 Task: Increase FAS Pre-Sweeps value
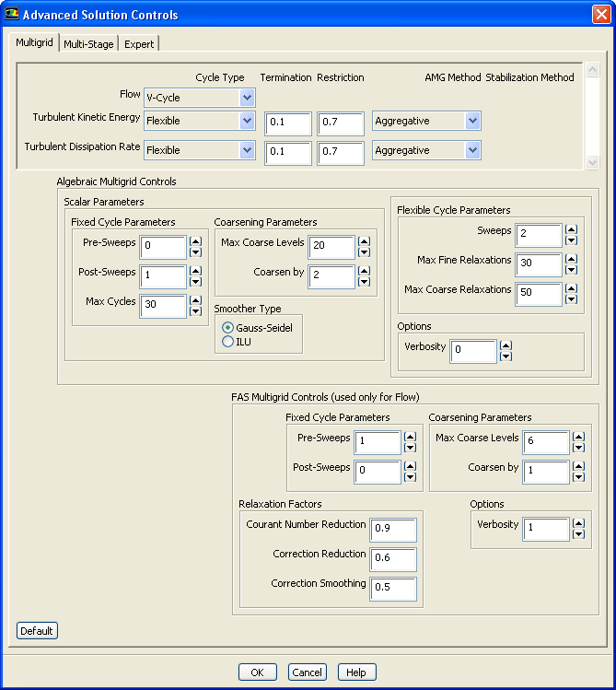[x=411, y=437]
